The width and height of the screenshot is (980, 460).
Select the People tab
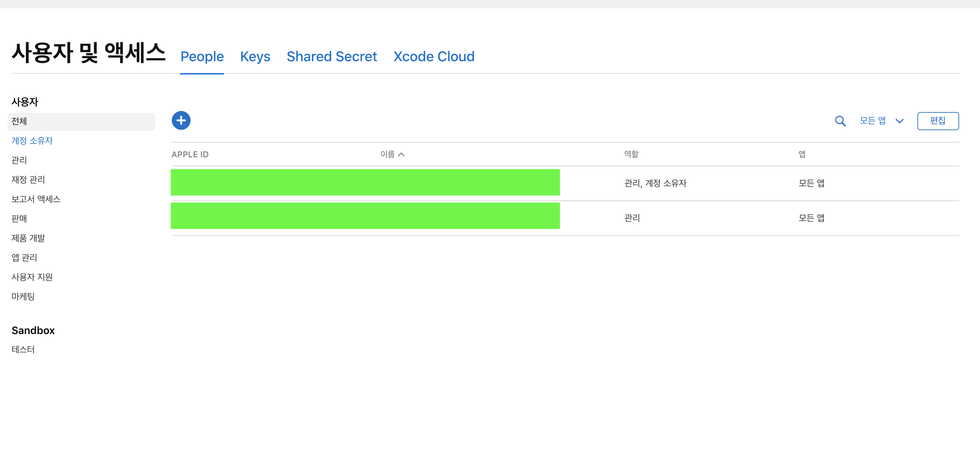[202, 57]
